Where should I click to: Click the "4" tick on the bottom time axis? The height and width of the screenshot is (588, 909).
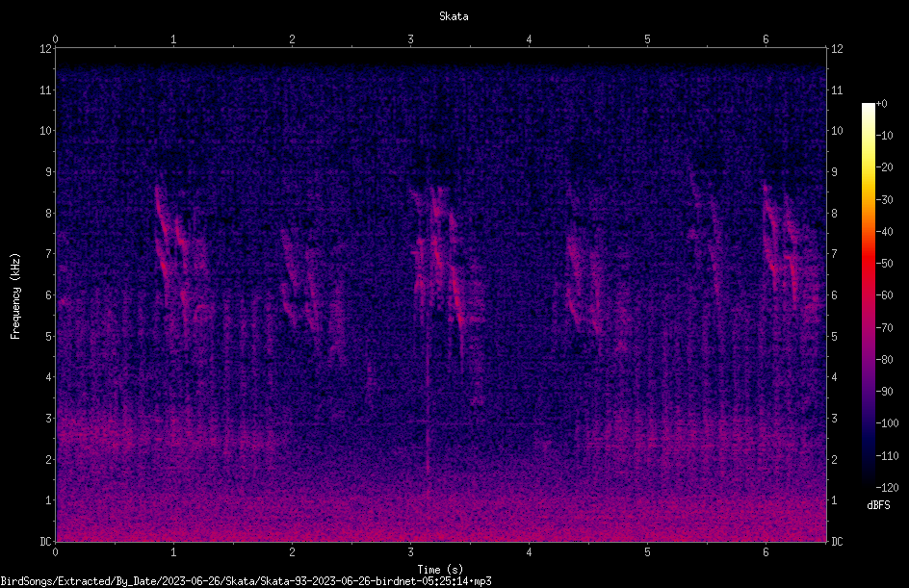point(529,552)
